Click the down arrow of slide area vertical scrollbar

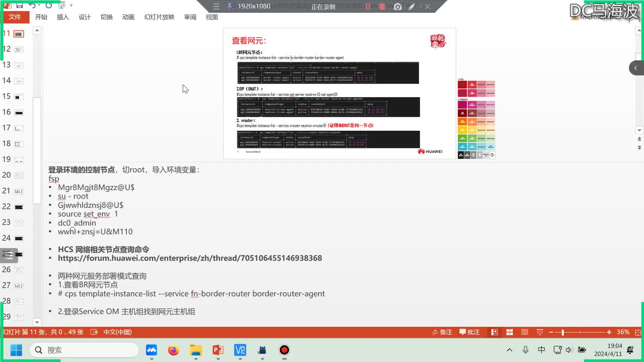[639, 130]
